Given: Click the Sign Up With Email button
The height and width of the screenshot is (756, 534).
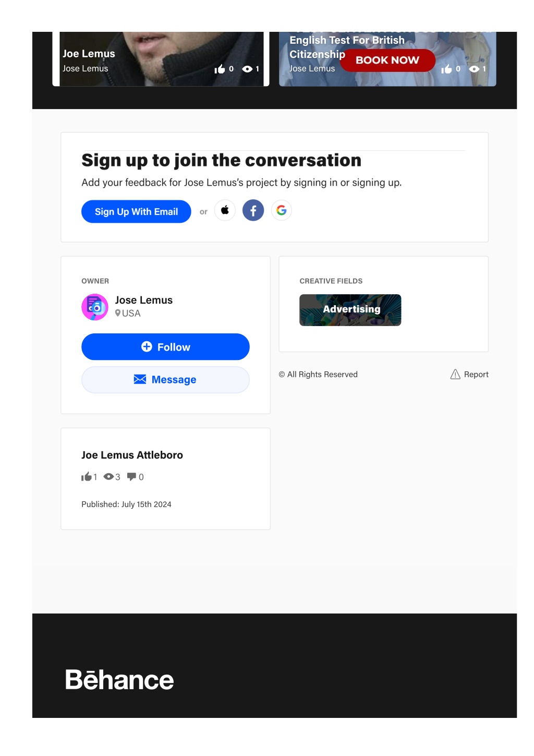Looking at the screenshot, I should 136,211.
